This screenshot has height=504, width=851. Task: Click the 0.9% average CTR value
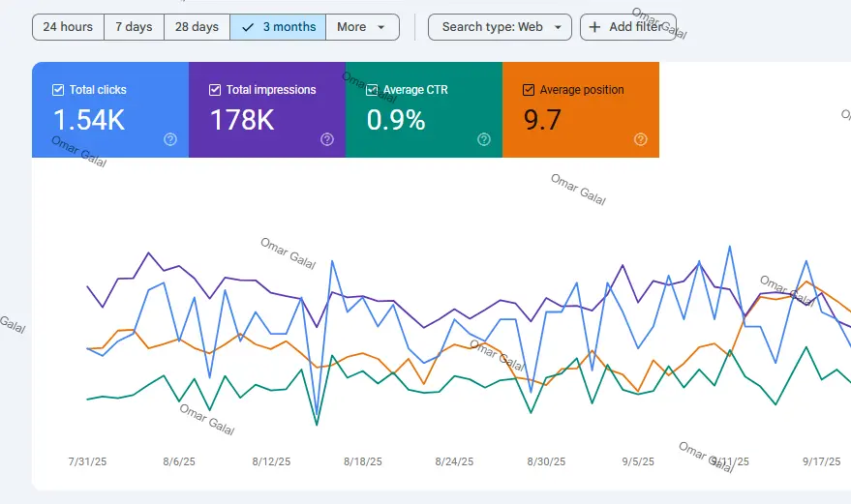(396, 120)
